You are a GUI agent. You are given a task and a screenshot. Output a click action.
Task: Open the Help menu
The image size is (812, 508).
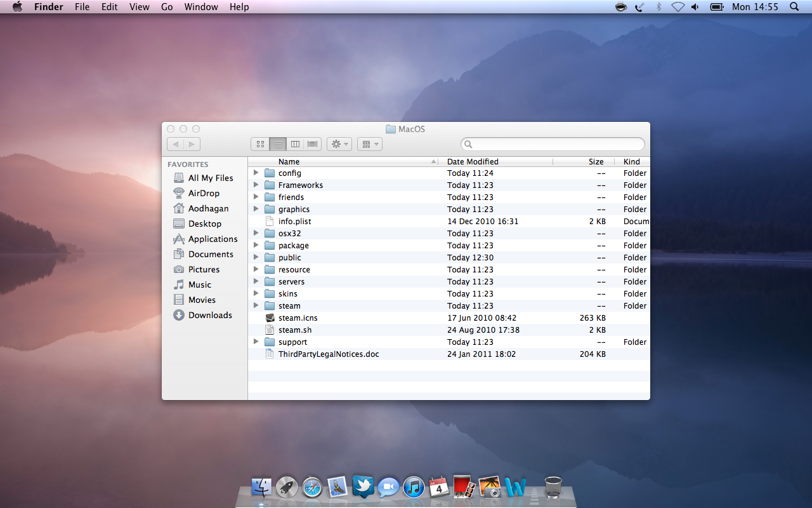pyautogui.click(x=239, y=7)
